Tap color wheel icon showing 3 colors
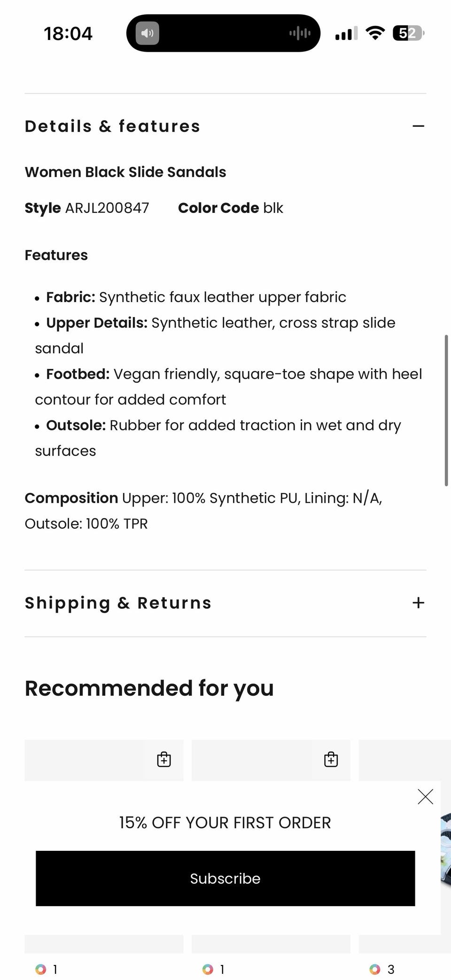The image size is (451, 980). [x=375, y=969]
